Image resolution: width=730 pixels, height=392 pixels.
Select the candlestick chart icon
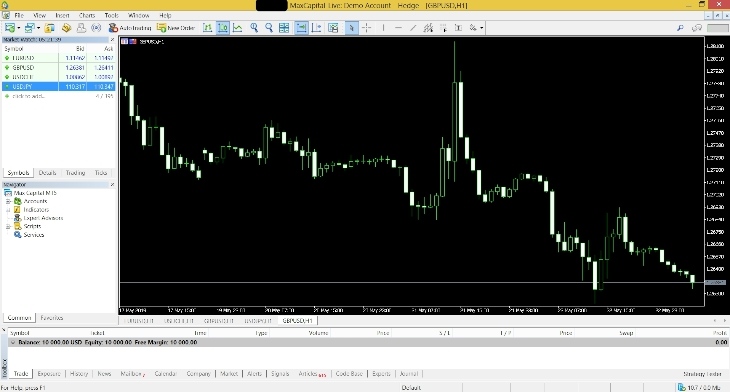(223, 28)
